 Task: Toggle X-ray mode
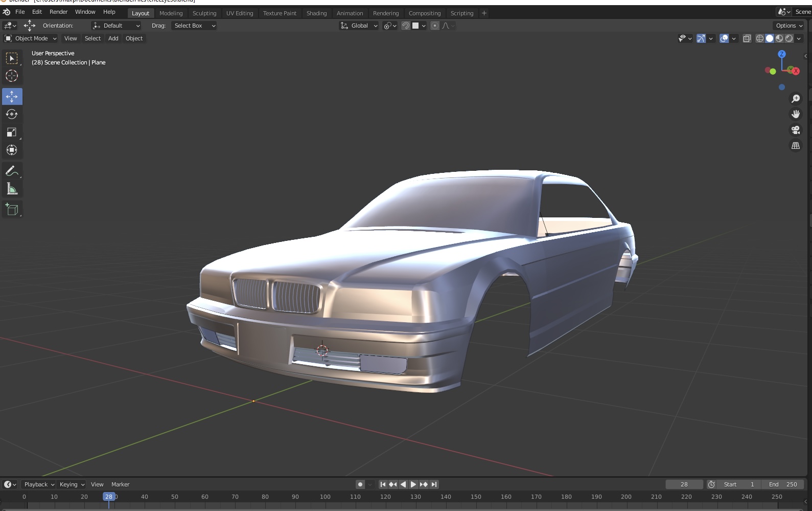coord(747,38)
